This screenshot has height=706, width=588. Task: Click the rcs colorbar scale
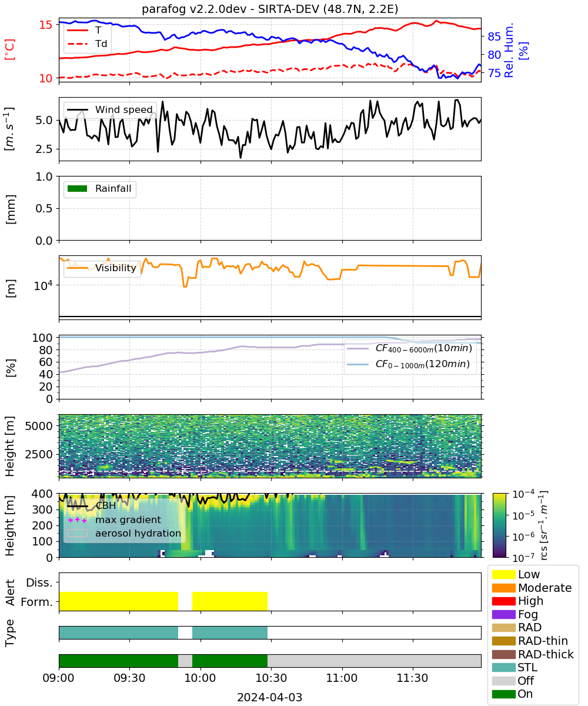(504, 525)
